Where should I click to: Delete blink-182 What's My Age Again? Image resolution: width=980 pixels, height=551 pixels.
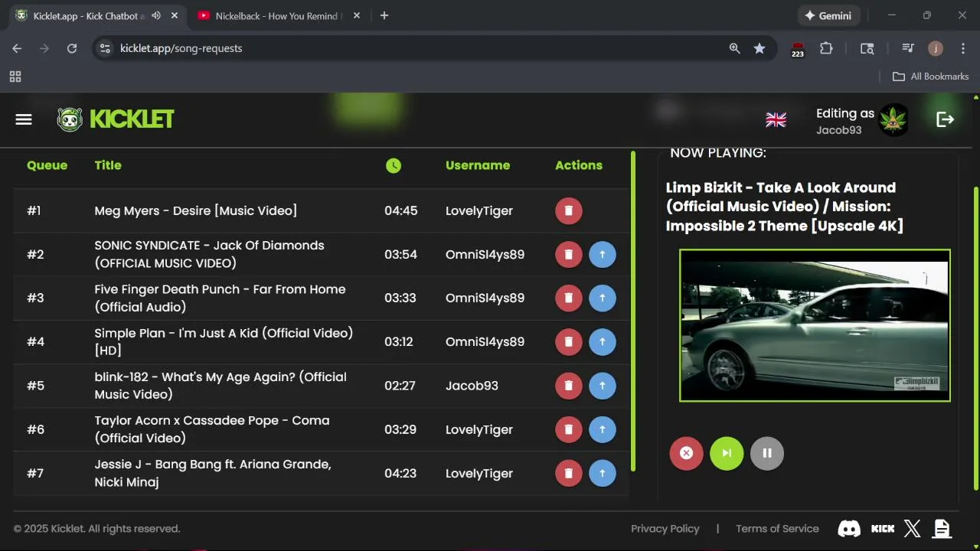coord(568,385)
